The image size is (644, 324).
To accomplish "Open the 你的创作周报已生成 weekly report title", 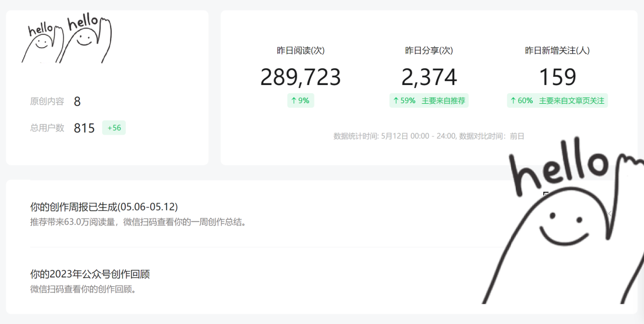I will (104, 207).
